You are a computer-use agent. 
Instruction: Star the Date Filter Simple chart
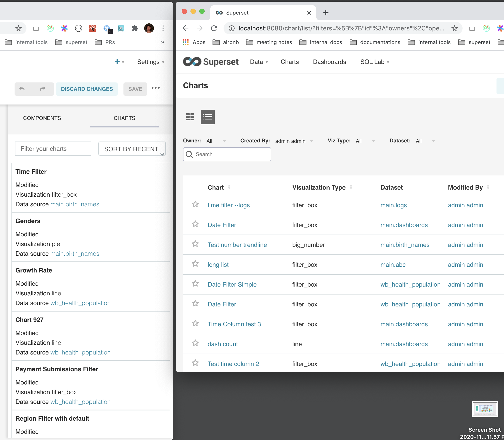tap(195, 283)
